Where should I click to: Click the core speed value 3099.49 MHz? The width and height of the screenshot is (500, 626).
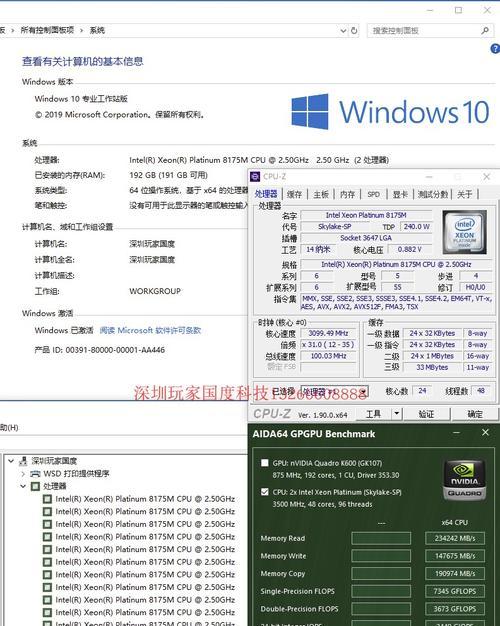pos(328,333)
